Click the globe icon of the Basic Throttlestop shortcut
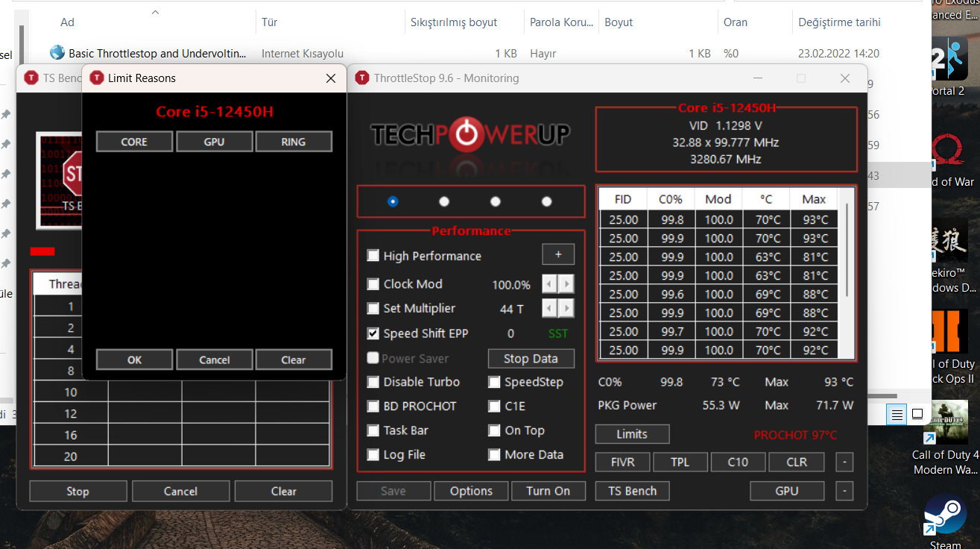980x549 pixels. pos(57,53)
